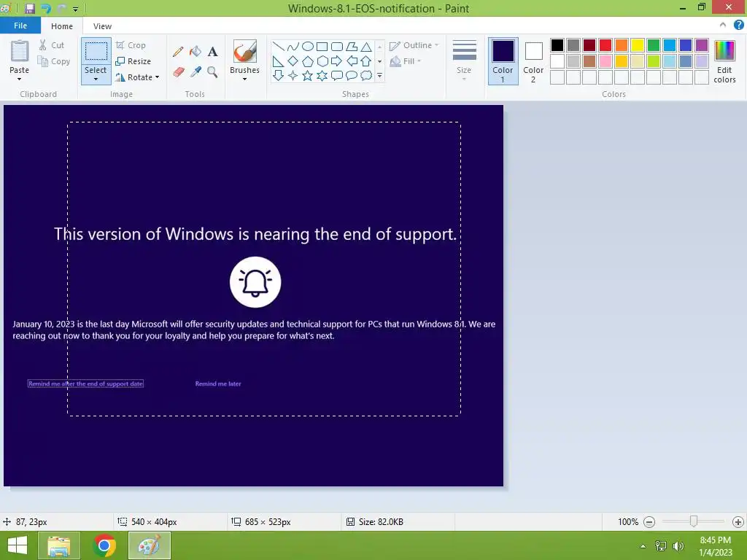Open Edit colors dialog
This screenshot has height=560, width=747.
(x=724, y=61)
